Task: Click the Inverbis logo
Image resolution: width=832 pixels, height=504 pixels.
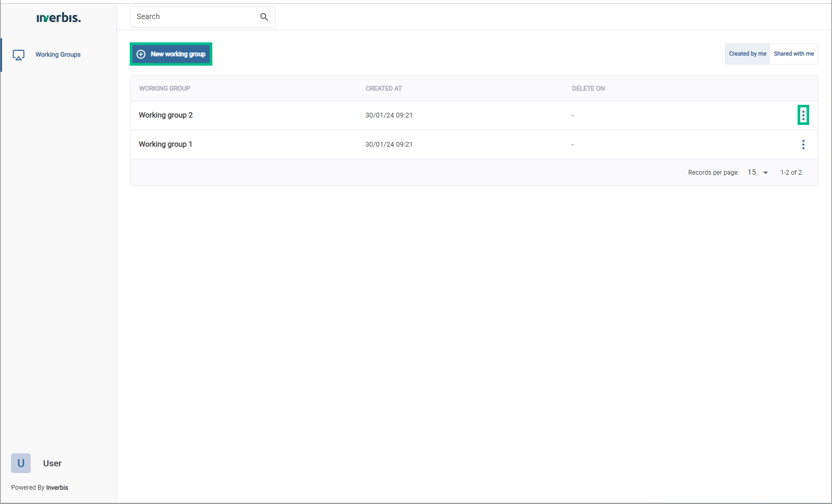Action: point(58,18)
